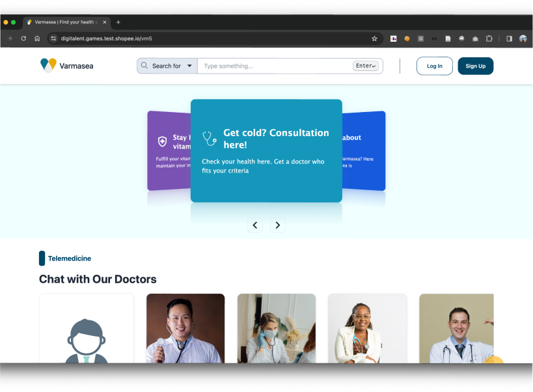Open a new browser tab

click(118, 22)
